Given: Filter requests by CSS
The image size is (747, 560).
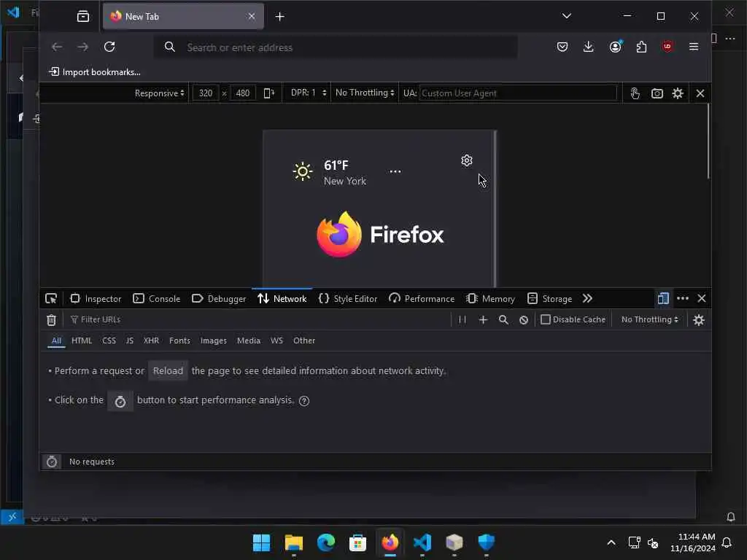Looking at the screenshot, I should (109, 341).
